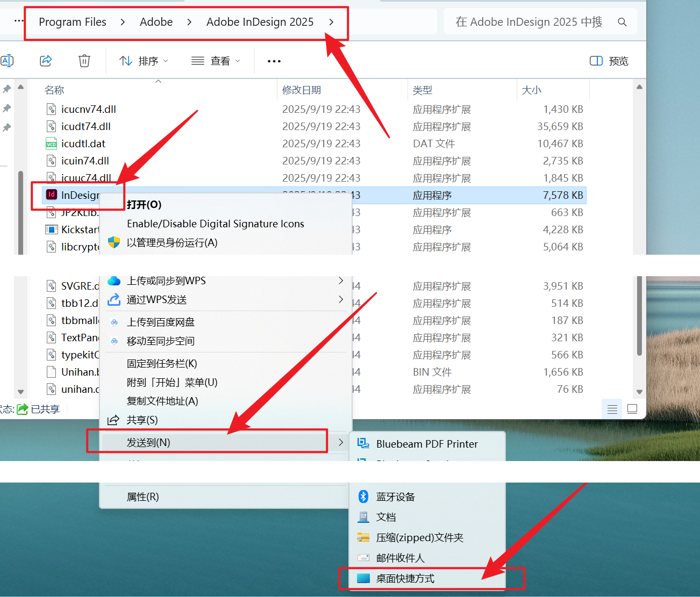This screenshot has height=597, width=700.
Task: Click the delete trash icon
Action: click(x=84, y=61)
